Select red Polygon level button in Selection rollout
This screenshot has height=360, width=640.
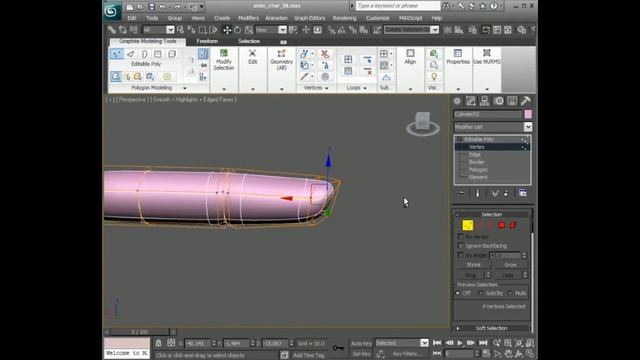(x=502, y=225)
